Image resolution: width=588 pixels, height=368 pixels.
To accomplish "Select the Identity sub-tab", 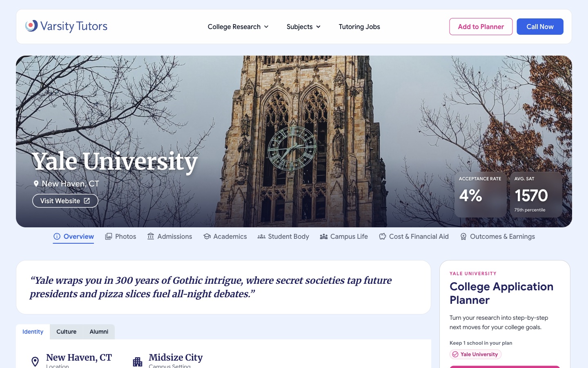I will pyautogui.click(x=33, y=332).
